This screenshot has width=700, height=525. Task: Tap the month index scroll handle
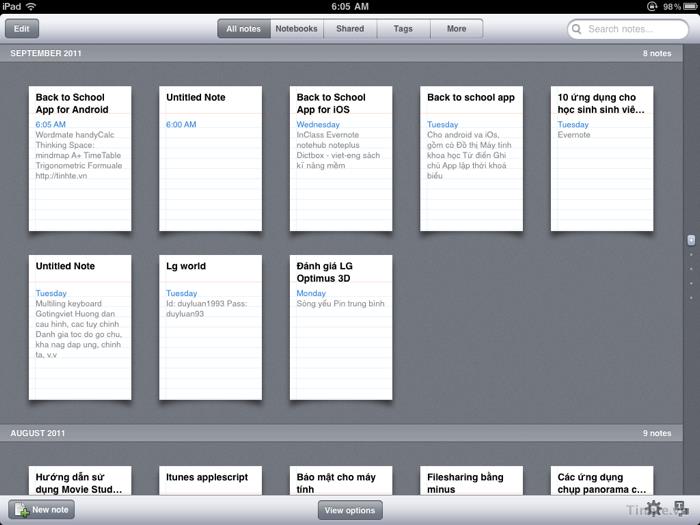click(x=691, y=240)
